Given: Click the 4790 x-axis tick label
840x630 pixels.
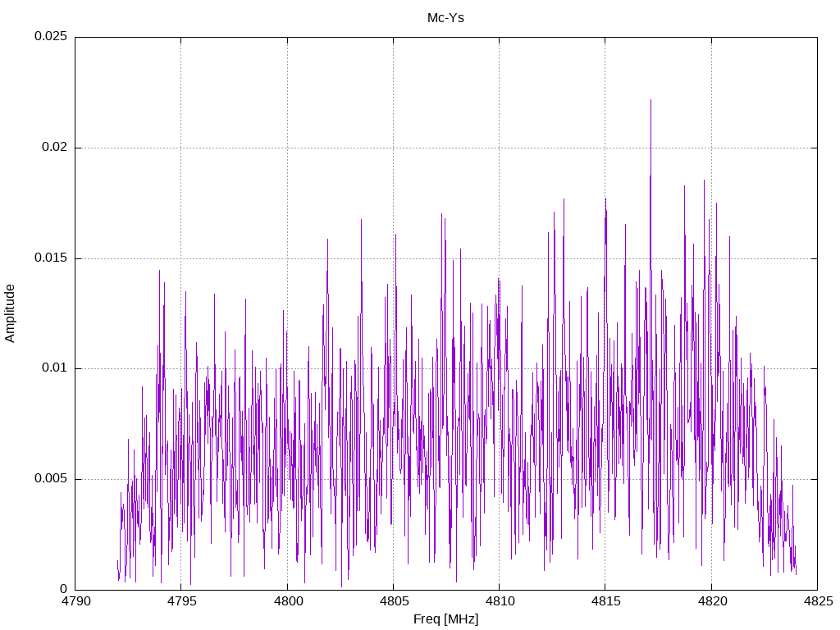Looking at the screenshot, I should point(76,601).
